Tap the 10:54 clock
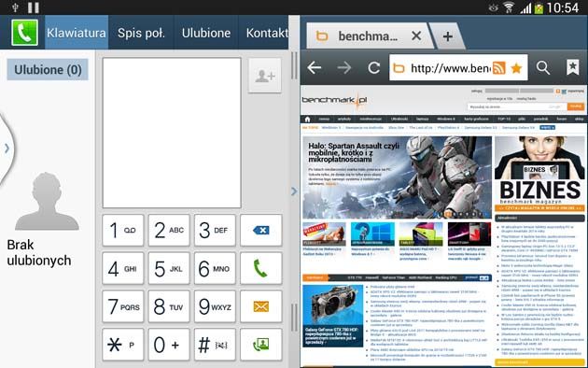The width and height of the screenshot is (588, 368). (563, 7)
